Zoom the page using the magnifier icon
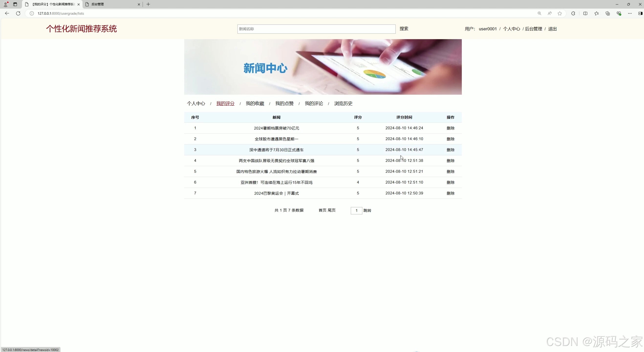644x352 pixels. [x=539, y=13]
